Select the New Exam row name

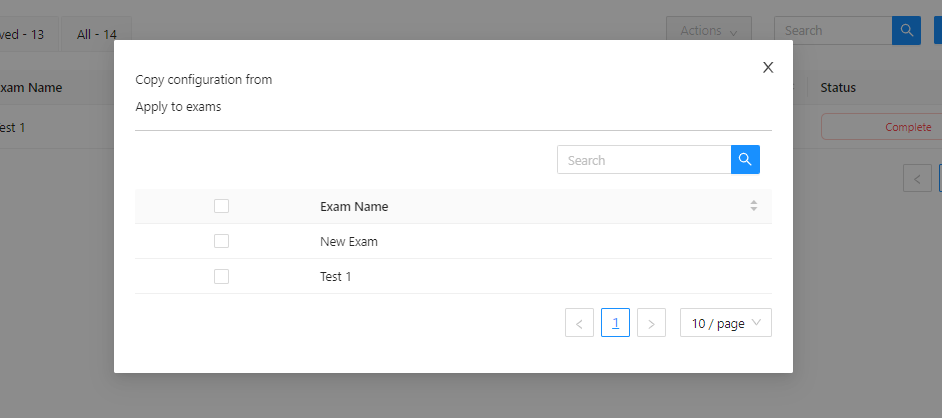349,241
